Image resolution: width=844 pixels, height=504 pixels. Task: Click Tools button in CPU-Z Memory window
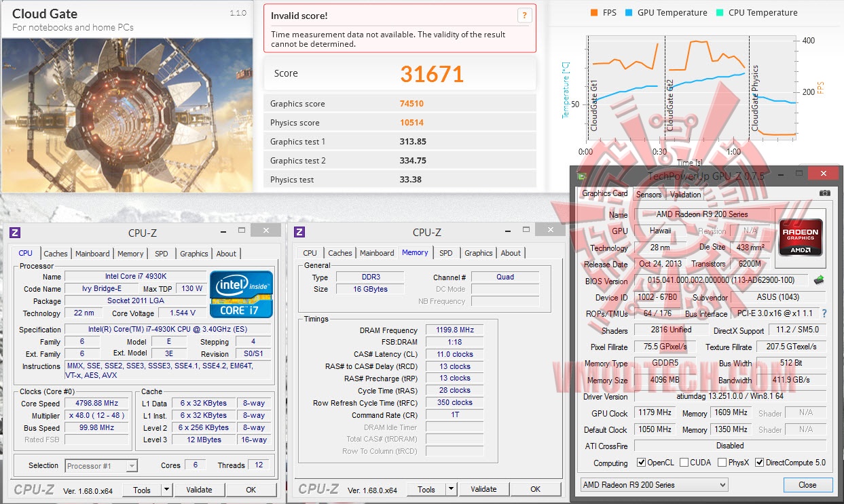pyautogui.click(x=426, y=489)
